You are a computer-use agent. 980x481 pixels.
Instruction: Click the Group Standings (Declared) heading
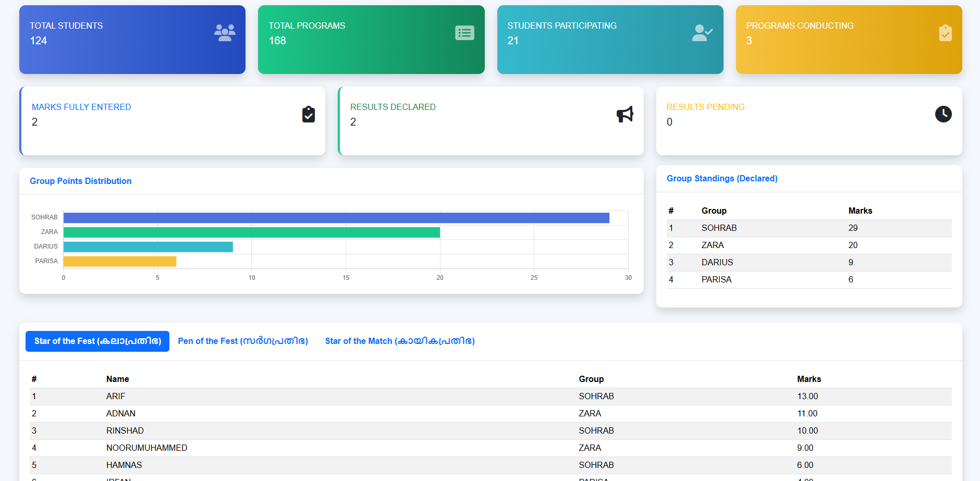[x=722, y=179]
